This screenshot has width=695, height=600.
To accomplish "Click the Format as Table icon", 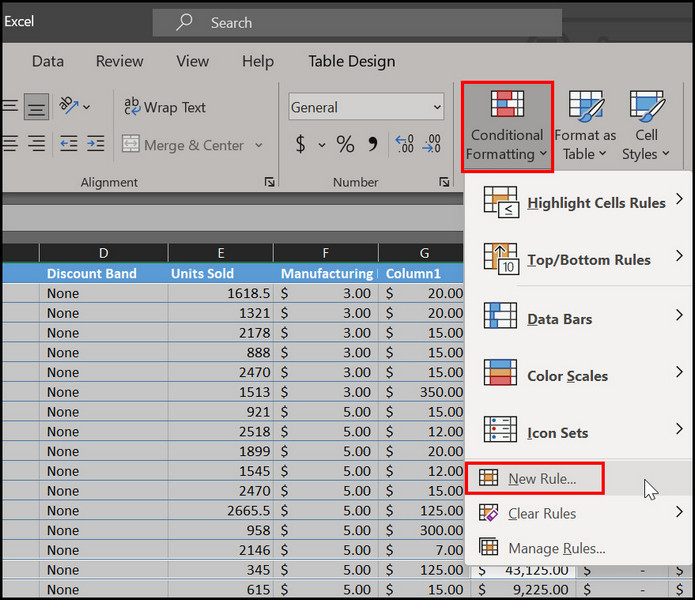I will pos(586,107).
